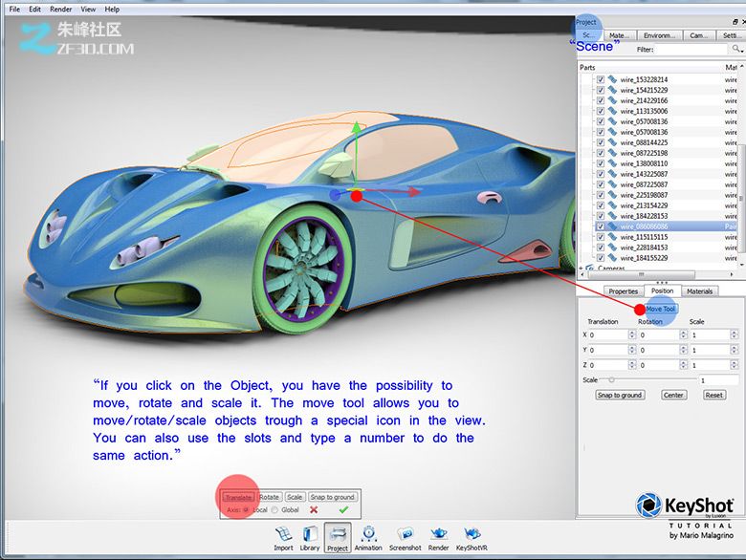Click Snap to ground in Position panel
Screen dimensions: 746x560
(620, 395)
